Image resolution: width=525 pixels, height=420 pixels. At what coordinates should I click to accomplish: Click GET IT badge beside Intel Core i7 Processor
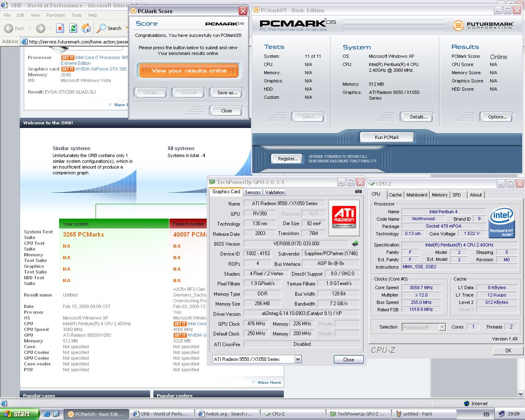68,58
